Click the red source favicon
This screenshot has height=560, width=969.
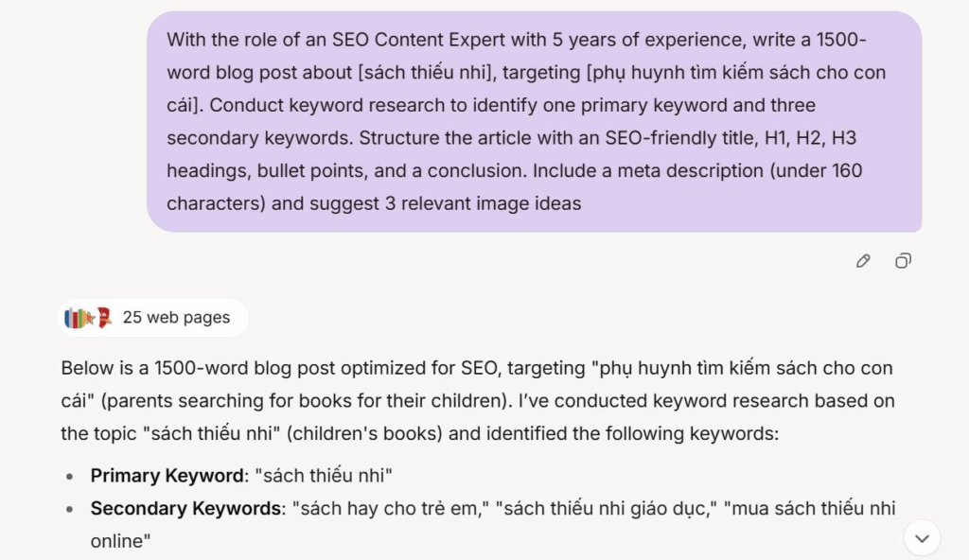click(x=104, y=318)
